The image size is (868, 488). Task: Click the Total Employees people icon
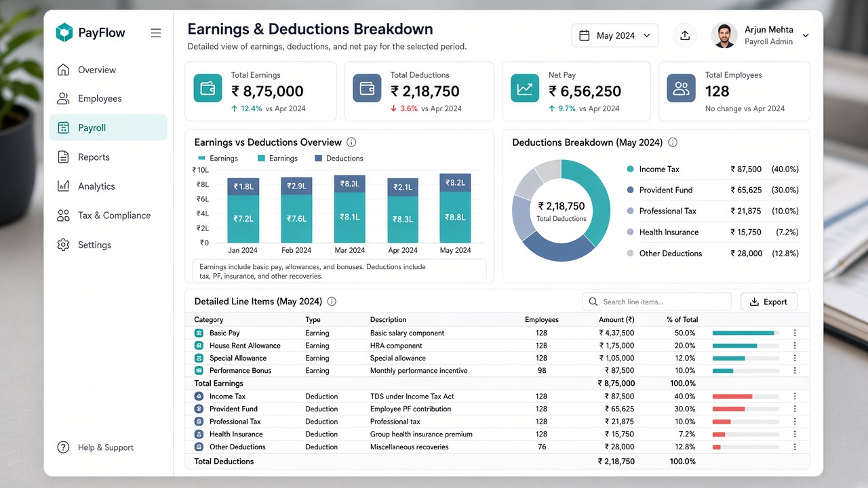682,88
